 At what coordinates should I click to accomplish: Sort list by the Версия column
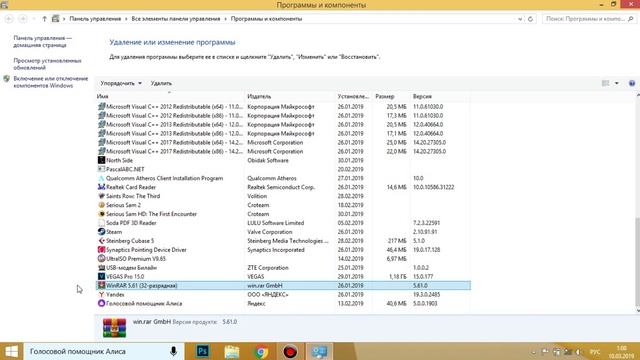pos(440,96)
